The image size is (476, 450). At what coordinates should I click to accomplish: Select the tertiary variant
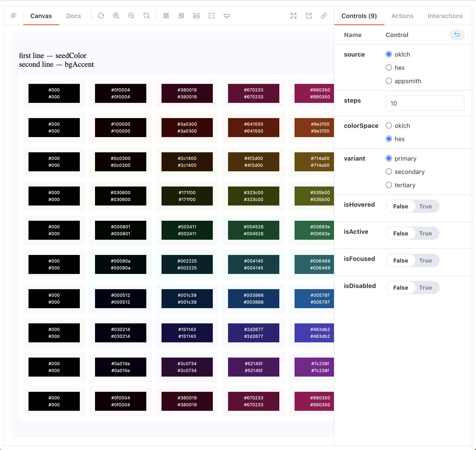389,185
